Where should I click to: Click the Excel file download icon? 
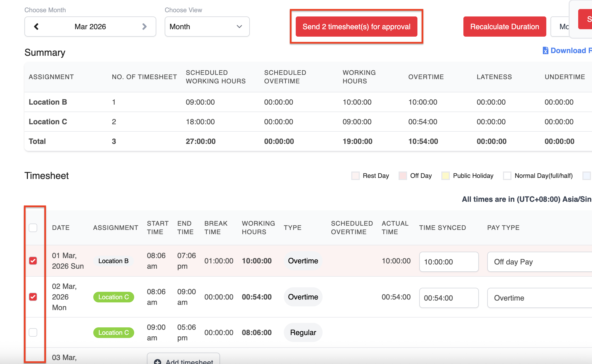click(545, 50)
